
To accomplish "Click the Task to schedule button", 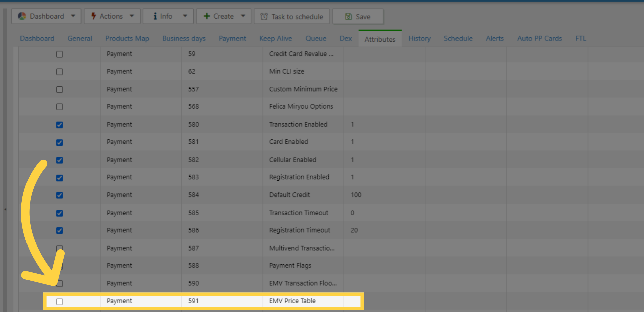I will pyautogui.click(x=292, y=16).
